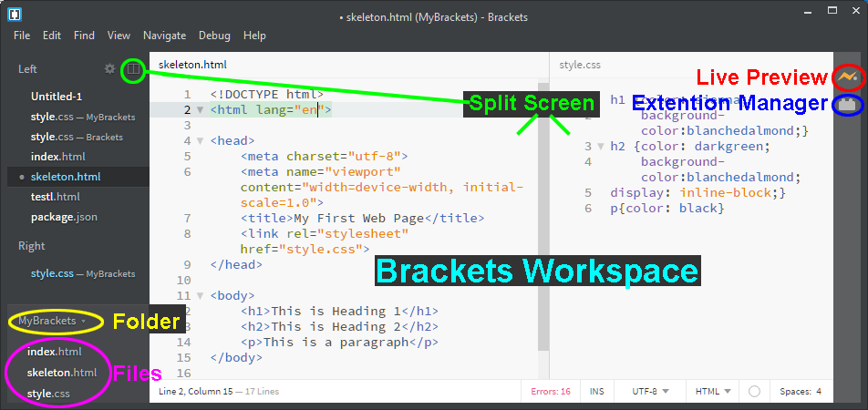
Task: Open the Debug menu
Action: point(215,36)
